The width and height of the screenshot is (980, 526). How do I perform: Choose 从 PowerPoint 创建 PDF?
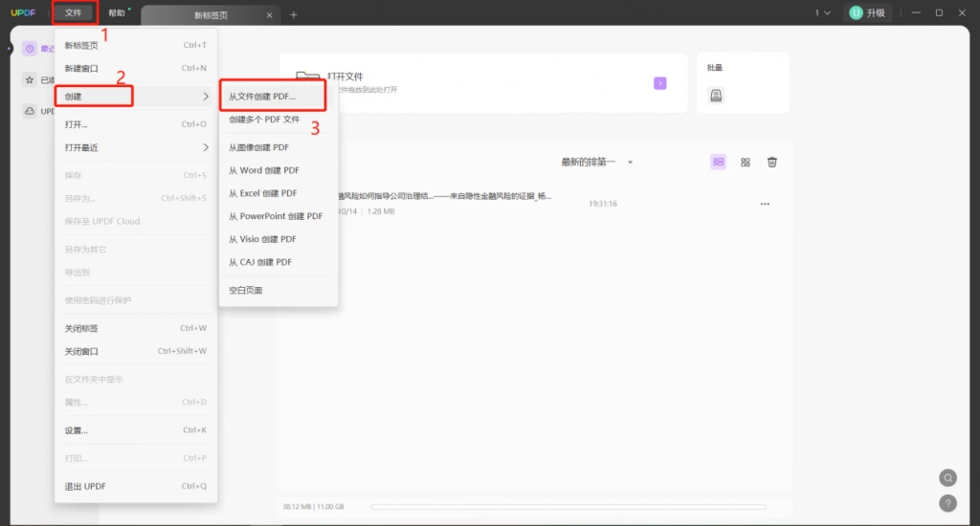point(278,216)
